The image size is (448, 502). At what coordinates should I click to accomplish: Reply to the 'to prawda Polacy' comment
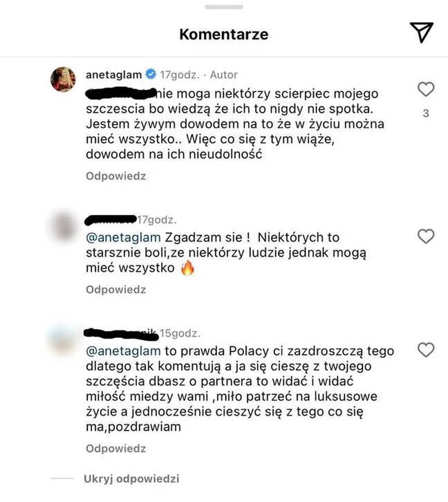point(116,448)
